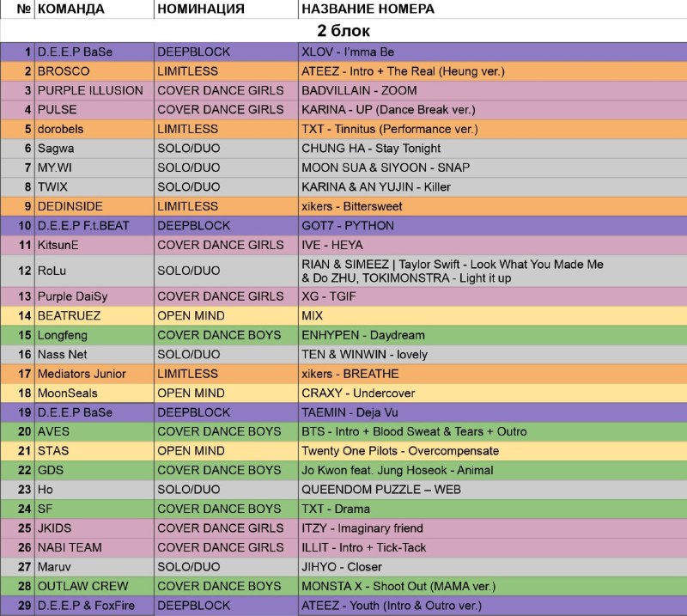Click 'ITZY - Imaginary friend' title
Image resolution: width=687 pixels, height=616 pixels.
(362, 528)
